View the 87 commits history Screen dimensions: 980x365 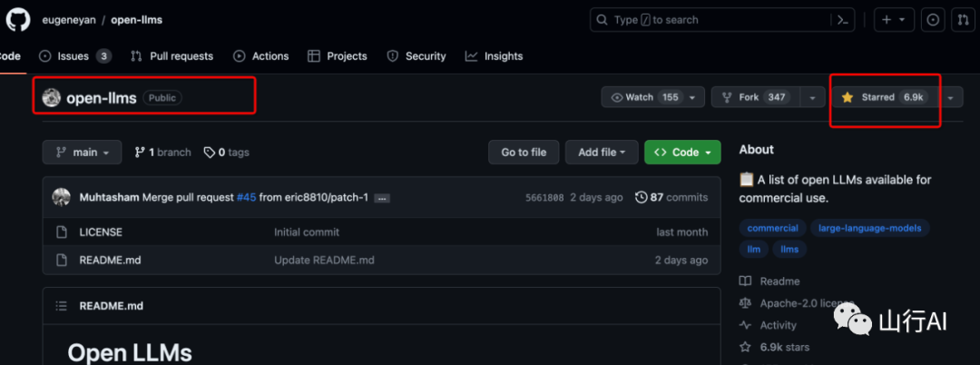click(x=671, y=198)
